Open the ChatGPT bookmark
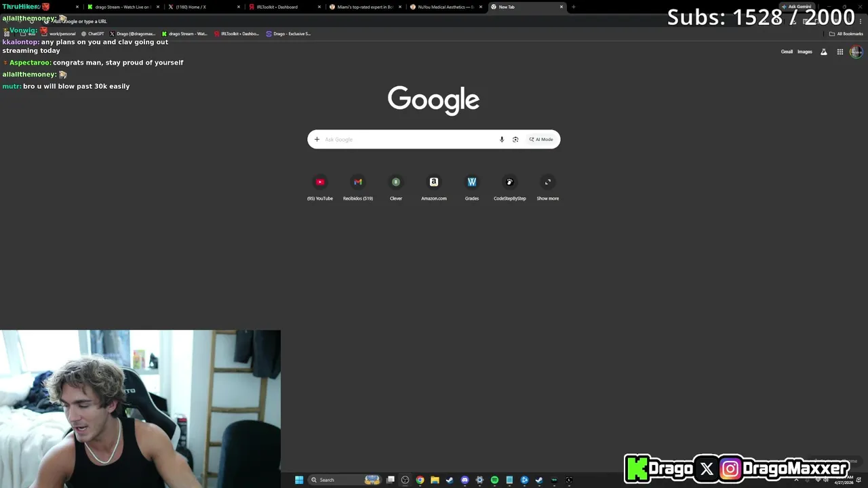Screen dimensions: 868x488 tap(93, 34)
